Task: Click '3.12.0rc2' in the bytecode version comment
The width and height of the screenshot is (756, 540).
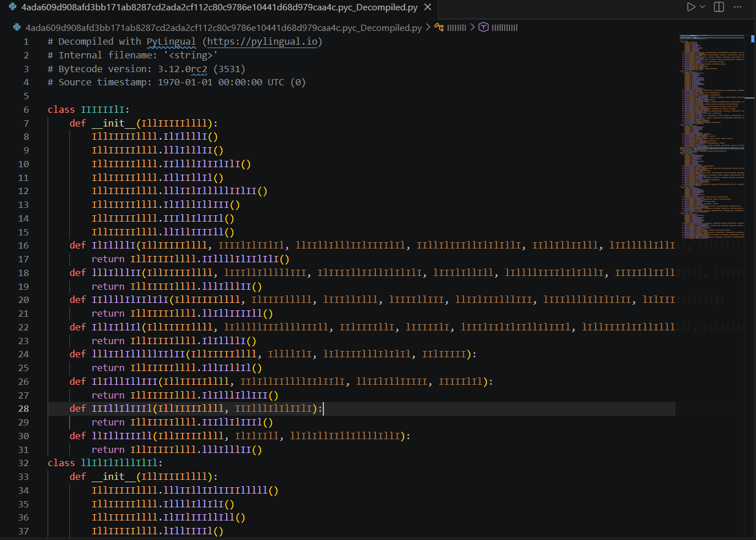Action: (183, 69)
